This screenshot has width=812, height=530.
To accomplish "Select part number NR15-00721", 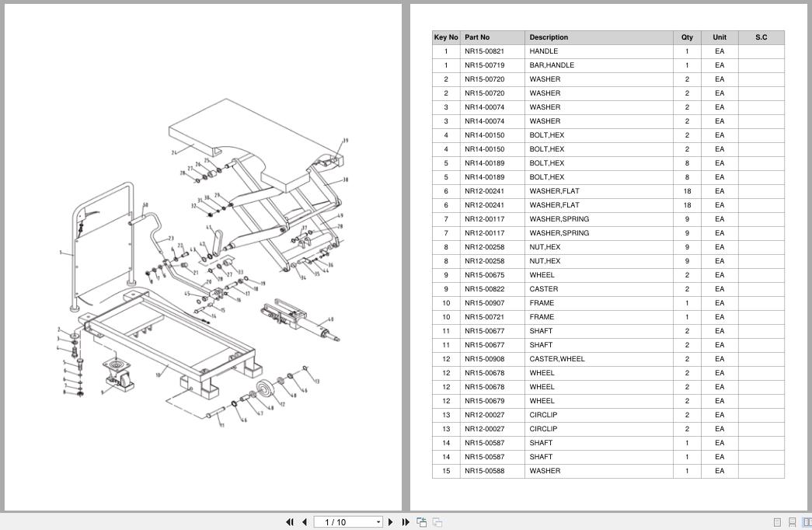I will [484, 317].
